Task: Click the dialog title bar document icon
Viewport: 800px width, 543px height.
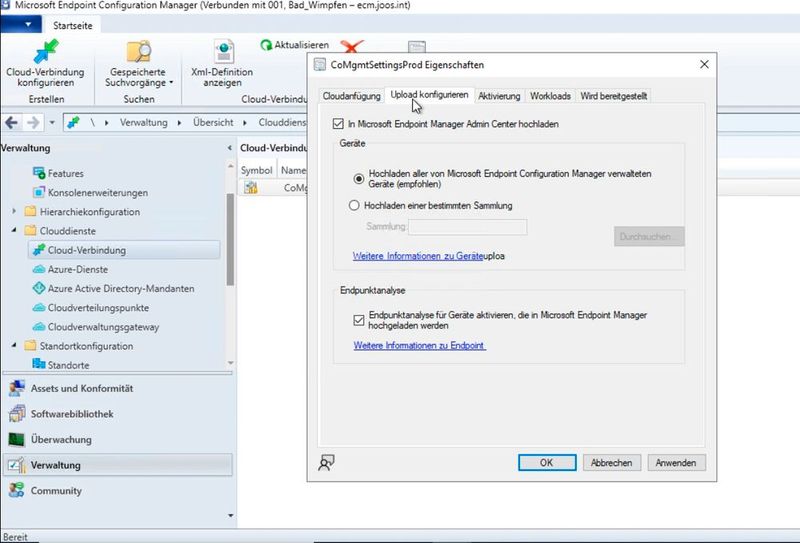Action: pos(320,65)
